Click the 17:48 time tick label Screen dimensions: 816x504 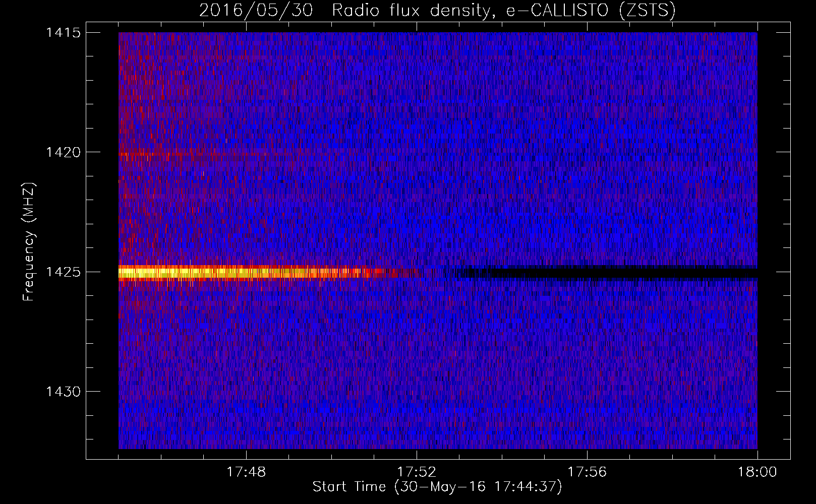point(246,472)
